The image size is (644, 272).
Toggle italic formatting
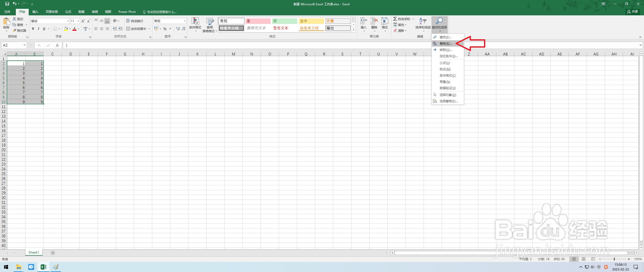(x=38, y=29)
